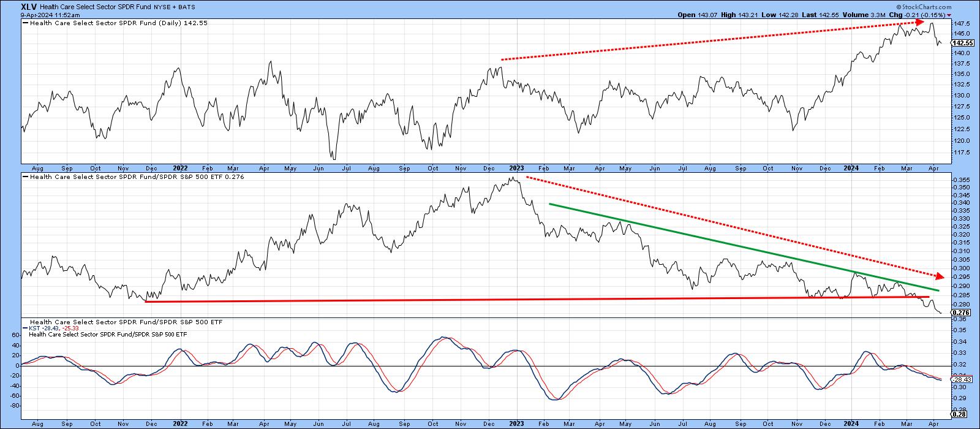Click the 0.276 current ratio tag on the axis
The width and height of the screenshot is (980, 429).
click(961, 313)
